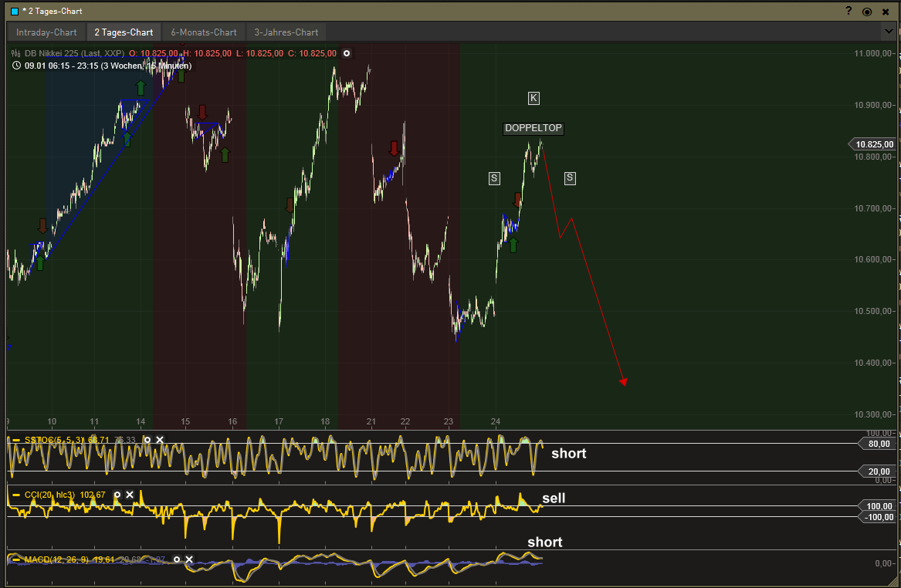
Task: Click the C: 10.825,00 close value
Action: 313,53
